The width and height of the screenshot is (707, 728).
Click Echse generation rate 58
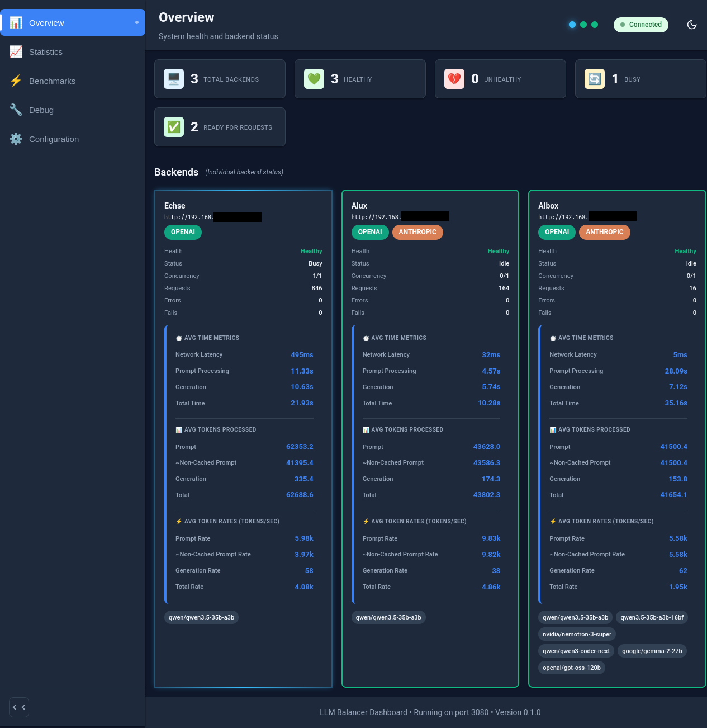click(309, 571)
